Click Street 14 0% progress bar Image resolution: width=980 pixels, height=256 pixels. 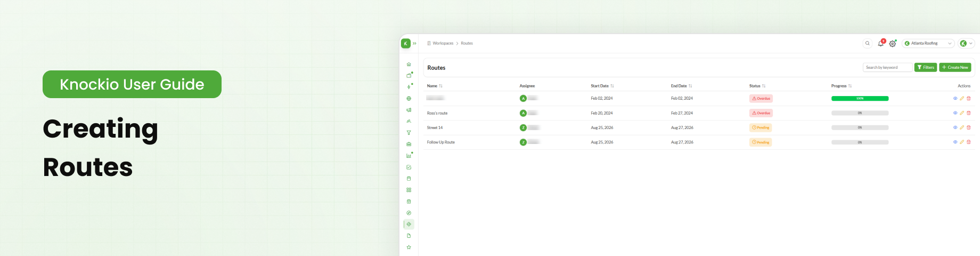point(860,127)
